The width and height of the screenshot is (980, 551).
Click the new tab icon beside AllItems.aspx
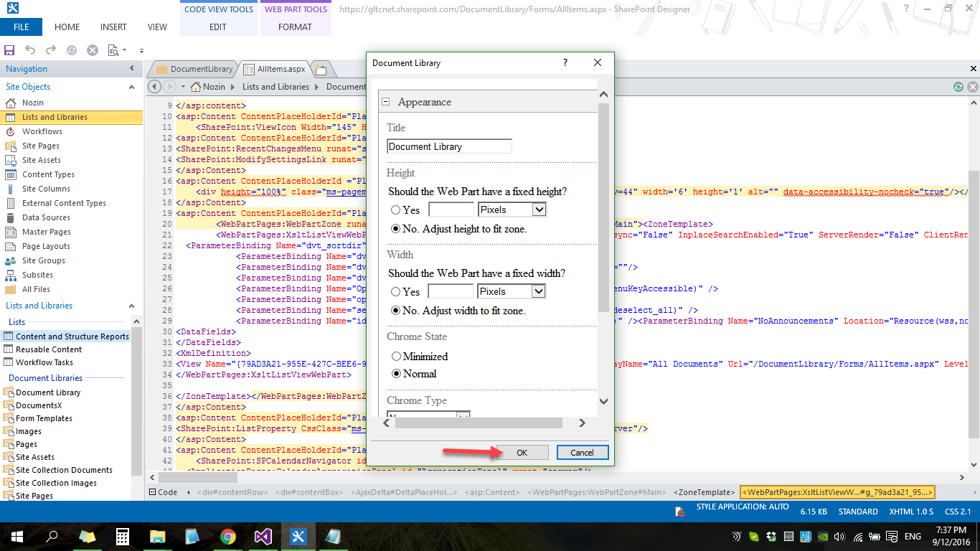[x=320, y=70]
